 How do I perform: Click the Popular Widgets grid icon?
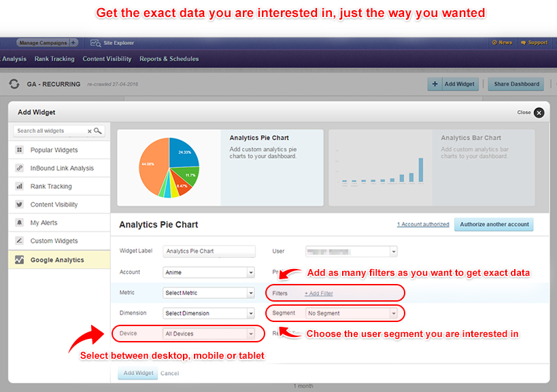(x=20, y=149)
